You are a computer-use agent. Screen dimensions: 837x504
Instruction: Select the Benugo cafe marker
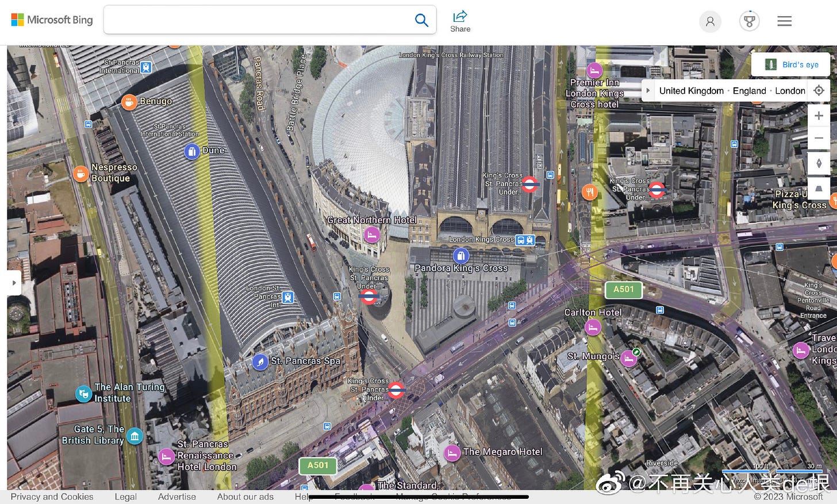coord(129,102)
